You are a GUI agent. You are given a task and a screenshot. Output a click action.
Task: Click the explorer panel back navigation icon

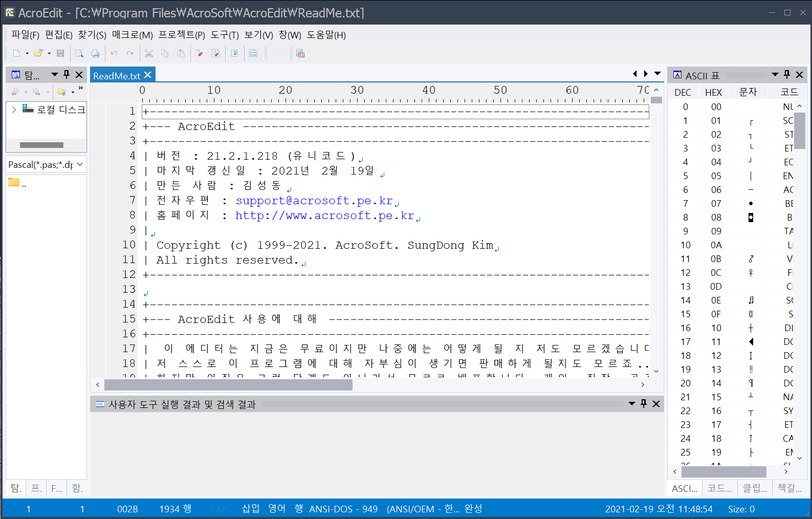(x=15, y=92)
